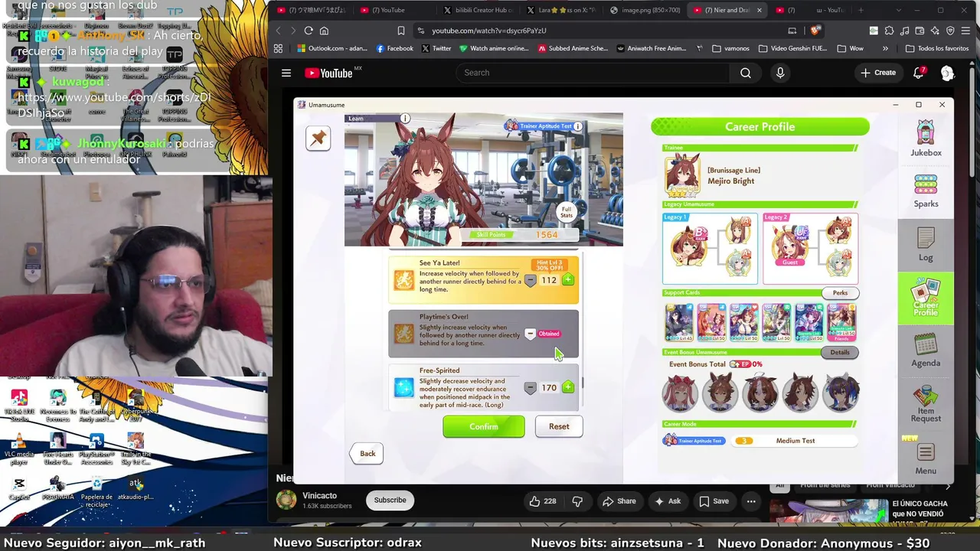Open the Trainer Aptitude Test info icon
The height and width of the screenshot is (551, 980).
578,126
